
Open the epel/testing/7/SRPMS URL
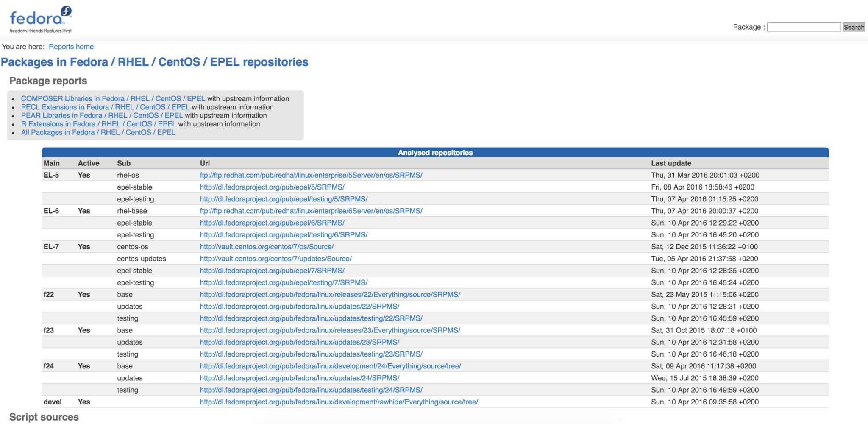click(x=284, y=282)
